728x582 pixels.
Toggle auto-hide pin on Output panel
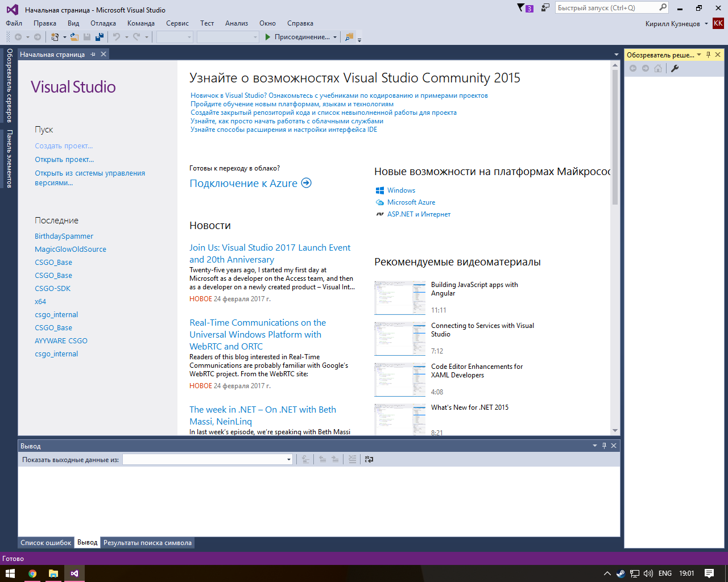point(604,446)
